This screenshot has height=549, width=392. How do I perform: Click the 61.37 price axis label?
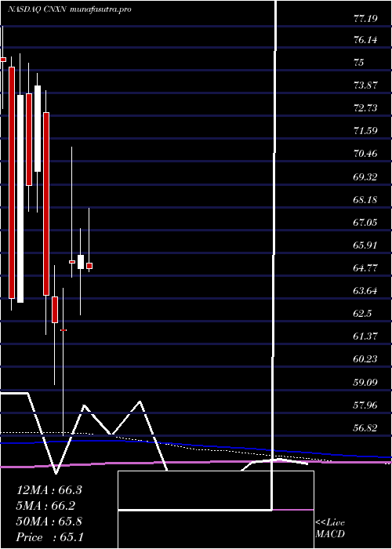click(365, 336)
